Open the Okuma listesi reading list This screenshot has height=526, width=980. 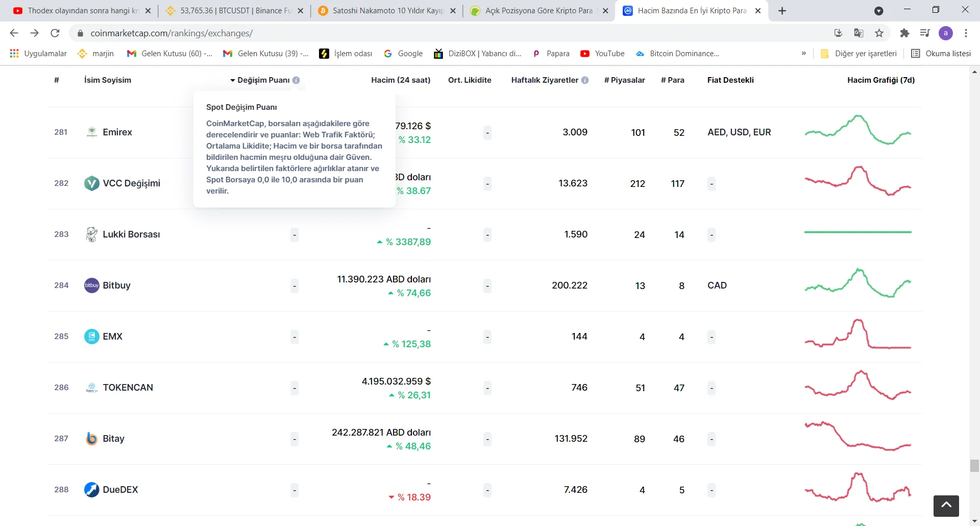click(x=941, y=54)
